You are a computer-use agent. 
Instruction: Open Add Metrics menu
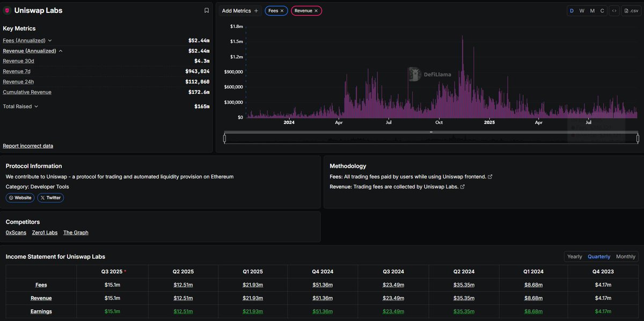point(240,11)
